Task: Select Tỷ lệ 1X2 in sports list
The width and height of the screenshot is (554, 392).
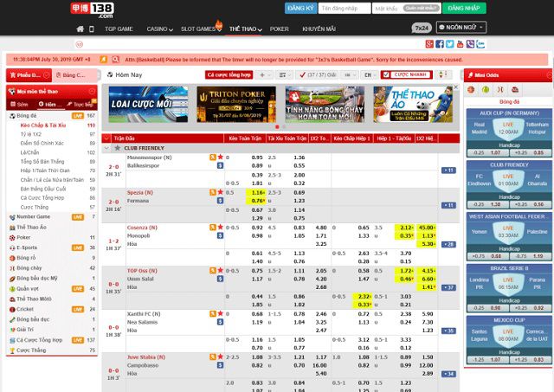Action: tap(31, 134)
